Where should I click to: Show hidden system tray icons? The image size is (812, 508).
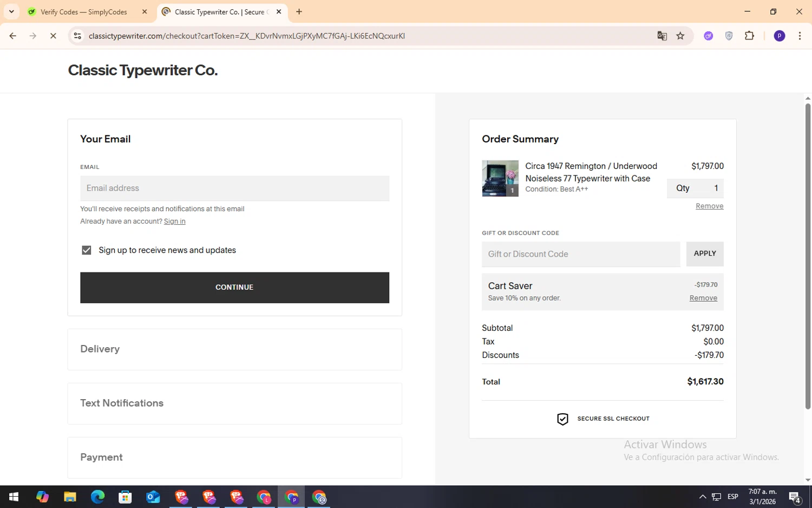[x=702, y=497]
